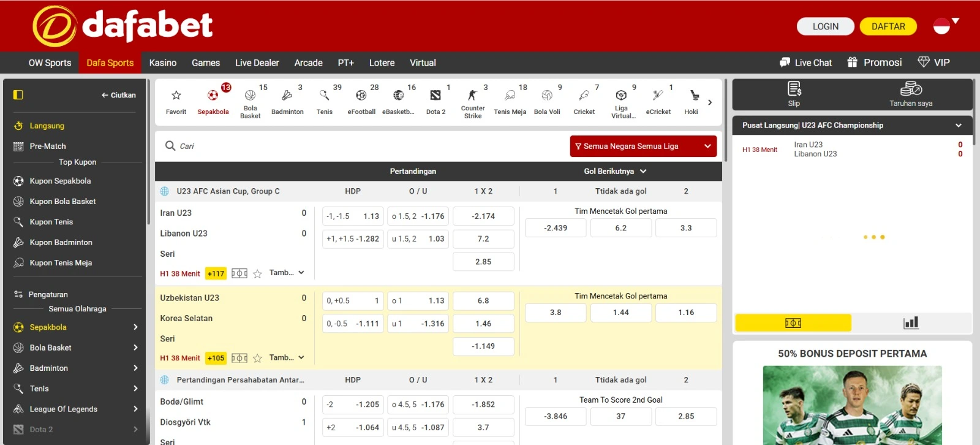The height and width of the screenshot is (445, 980).
Task: Switch to the Kasino tab
Action: [x=163, y=63]
